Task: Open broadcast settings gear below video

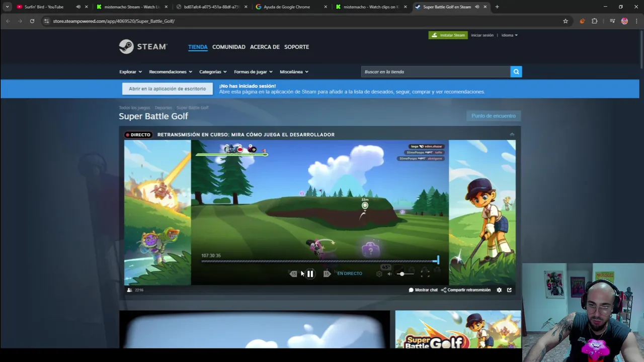Action: 499,290
